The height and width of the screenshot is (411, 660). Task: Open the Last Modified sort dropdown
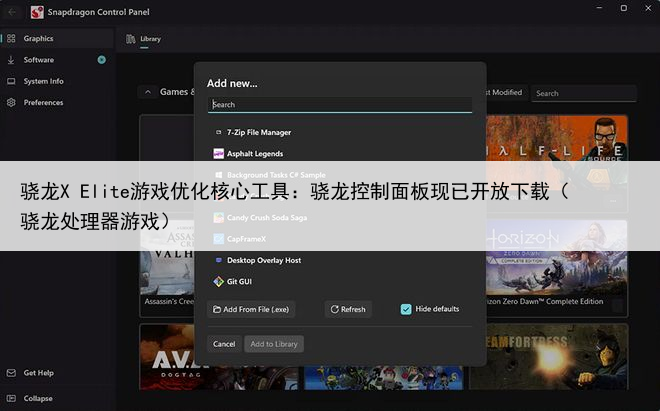[502, 93]
